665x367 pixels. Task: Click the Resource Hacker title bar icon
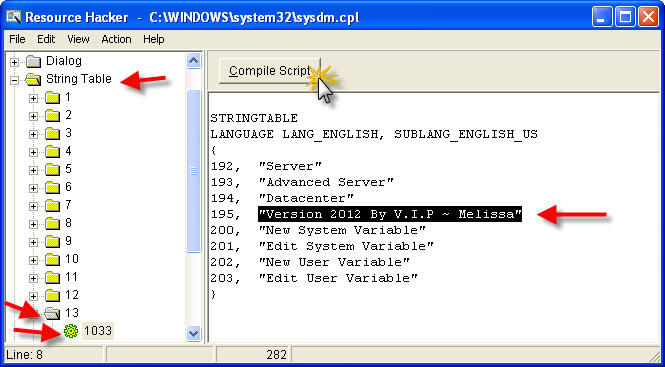[14, 17]
